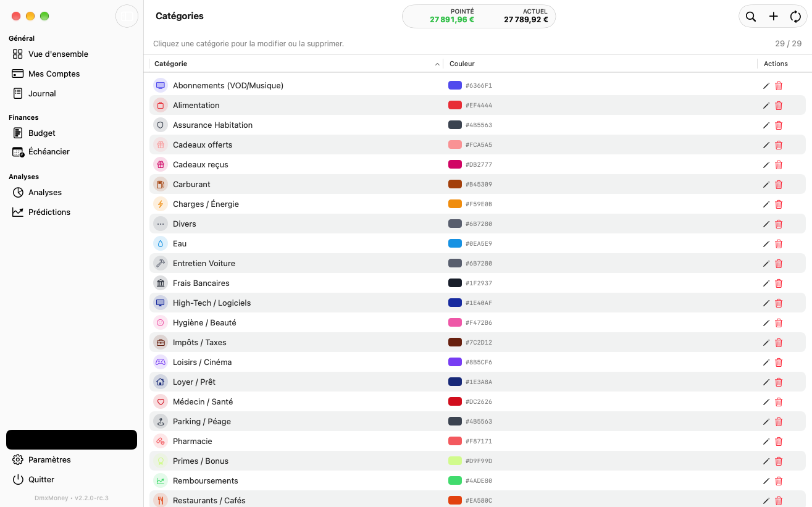Delete the Impôts / Taxes category
812x507 pixels.
(x=779, y=343)
